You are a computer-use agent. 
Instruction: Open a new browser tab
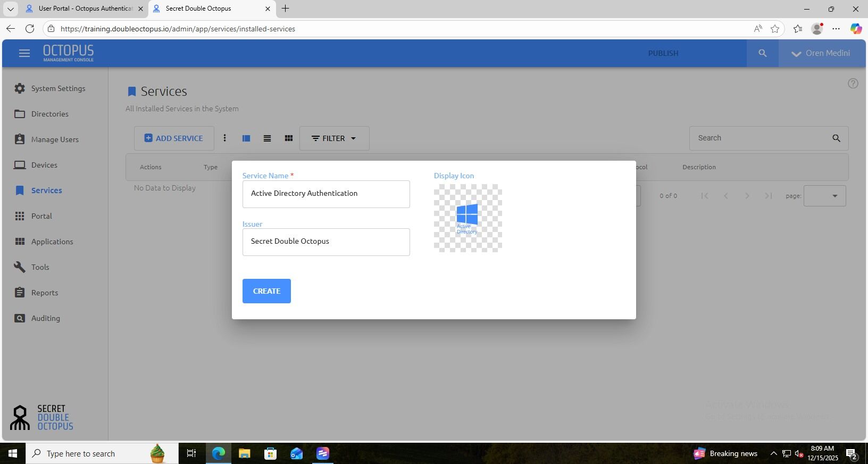285,9
